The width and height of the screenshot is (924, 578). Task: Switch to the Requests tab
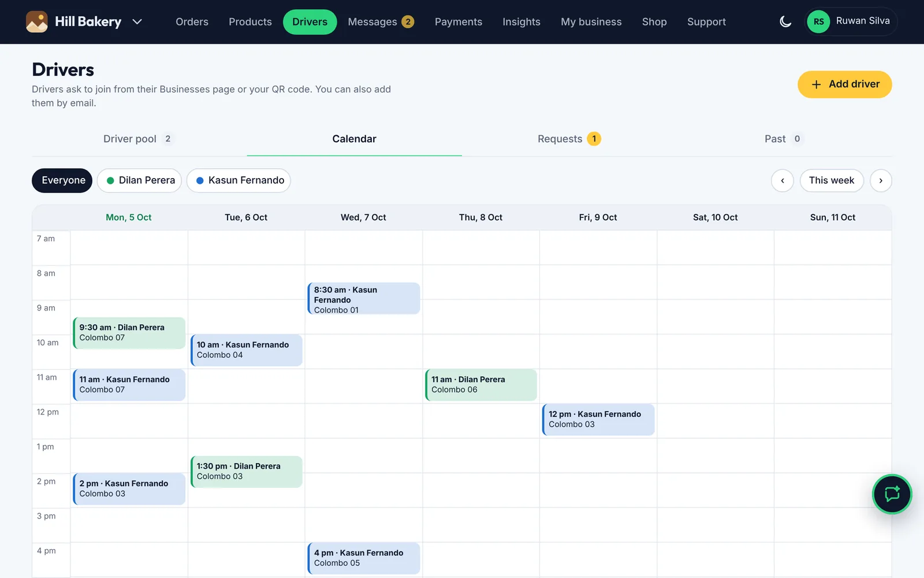569,139
